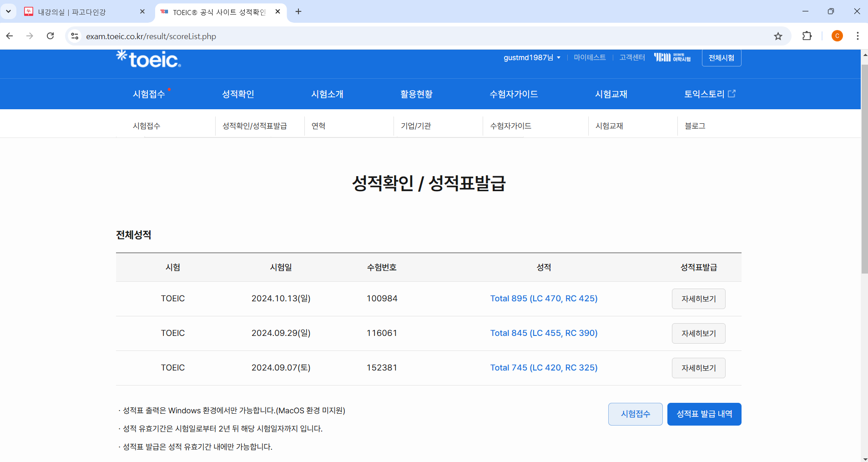Viewport: 868px width, 462px height.
Task: Click the browser forward arrow
Action: (30, 36)
